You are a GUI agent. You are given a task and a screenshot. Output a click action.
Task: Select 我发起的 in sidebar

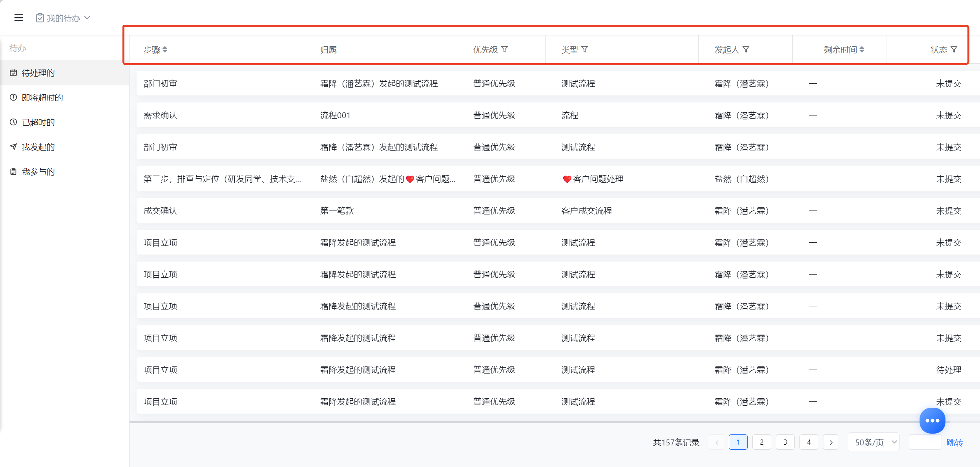coord(64,147)
